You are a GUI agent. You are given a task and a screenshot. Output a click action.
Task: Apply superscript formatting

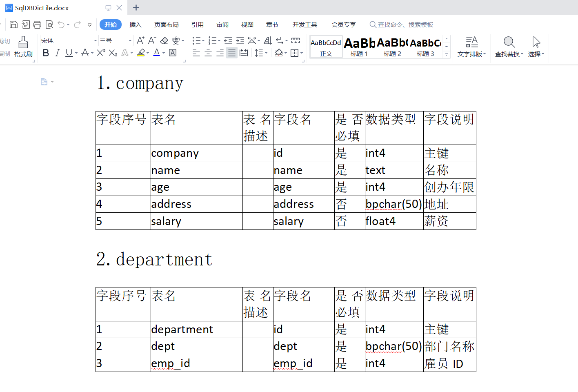(101, 53)
